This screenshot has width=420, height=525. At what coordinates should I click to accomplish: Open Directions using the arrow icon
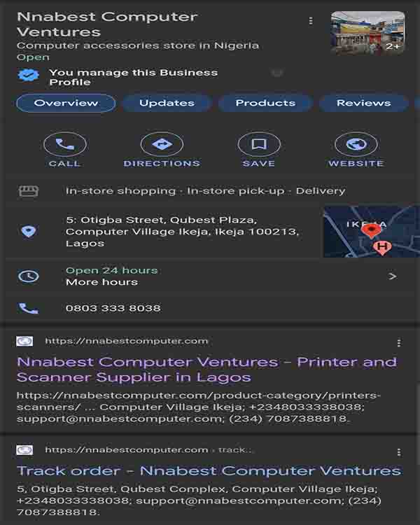(162, 144)
